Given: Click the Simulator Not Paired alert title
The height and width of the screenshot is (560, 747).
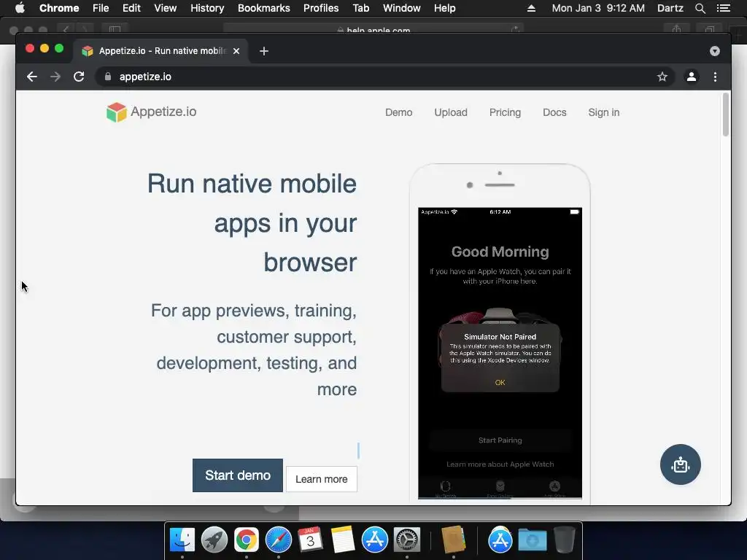Looking at the screenshot, I should pyautogui.click(x=500, y=337).
